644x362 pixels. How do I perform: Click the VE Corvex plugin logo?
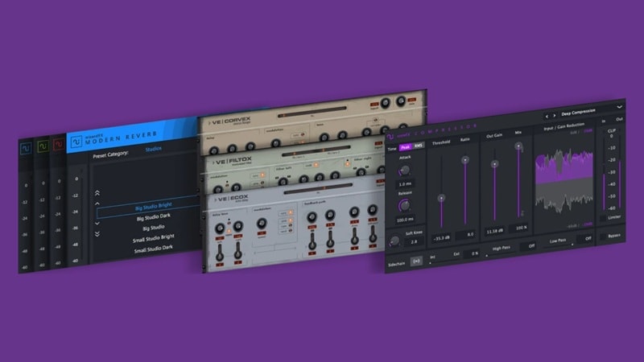click(231, 121)
